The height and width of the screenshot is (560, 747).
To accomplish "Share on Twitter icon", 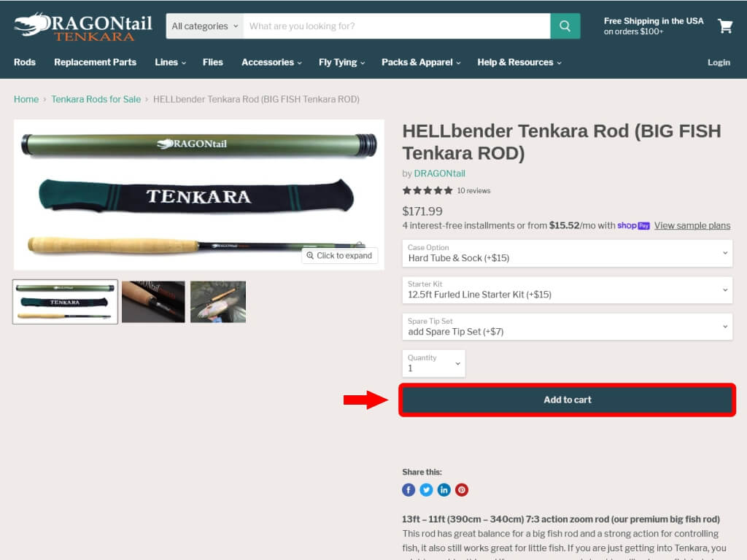I will (426, 490).
